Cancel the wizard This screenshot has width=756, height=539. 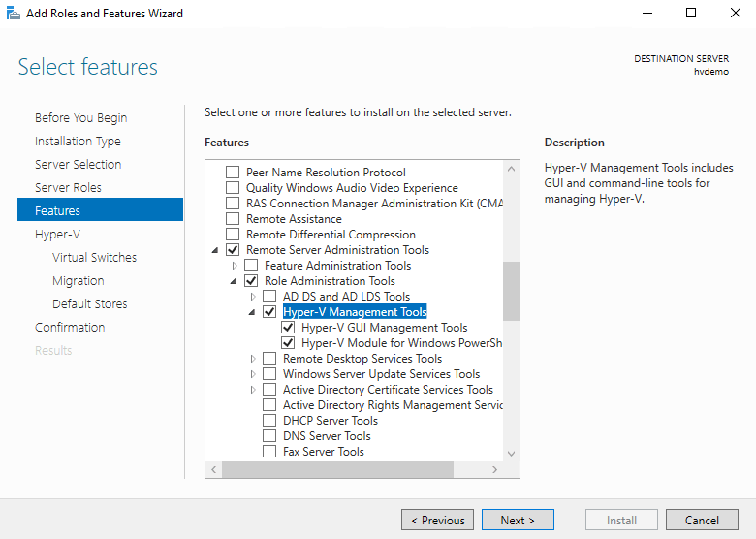(702, 520)
